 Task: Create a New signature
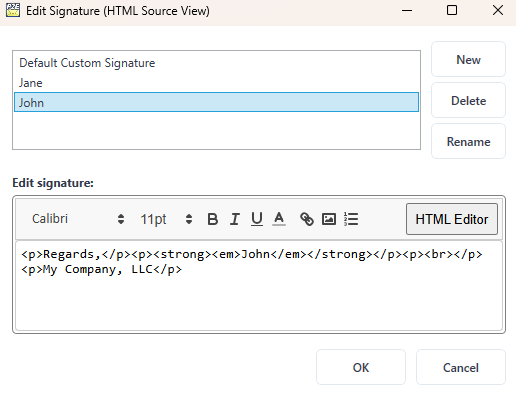(x=468, y=59)
